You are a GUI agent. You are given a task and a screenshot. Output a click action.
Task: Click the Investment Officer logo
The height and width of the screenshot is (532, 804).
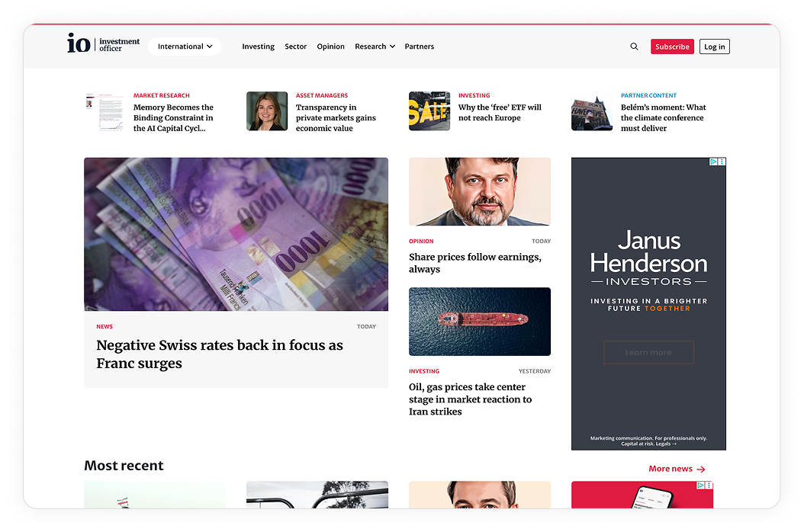pos(104,44)
